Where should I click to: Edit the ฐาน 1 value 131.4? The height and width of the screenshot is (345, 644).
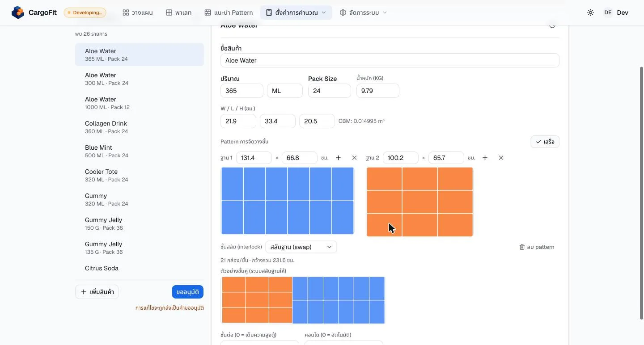(254, 158)
